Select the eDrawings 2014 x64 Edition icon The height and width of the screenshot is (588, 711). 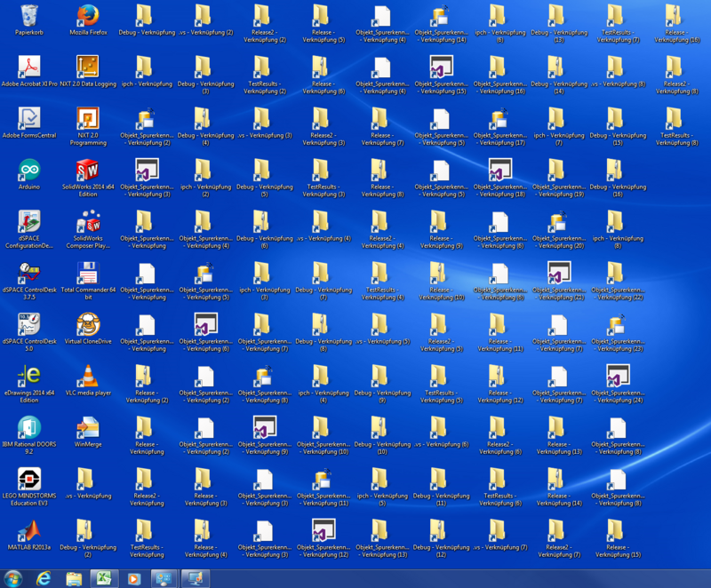(28, 377)
